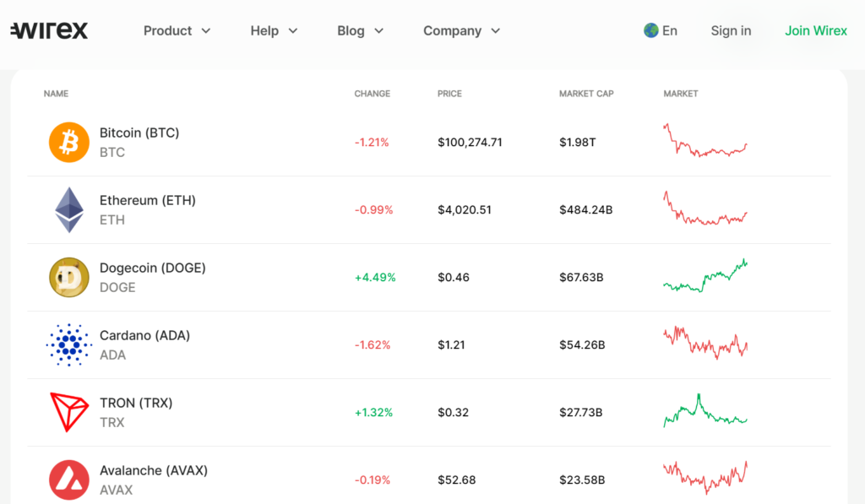View the Dogecoin market sparkline chart

[x=705, y=276]
